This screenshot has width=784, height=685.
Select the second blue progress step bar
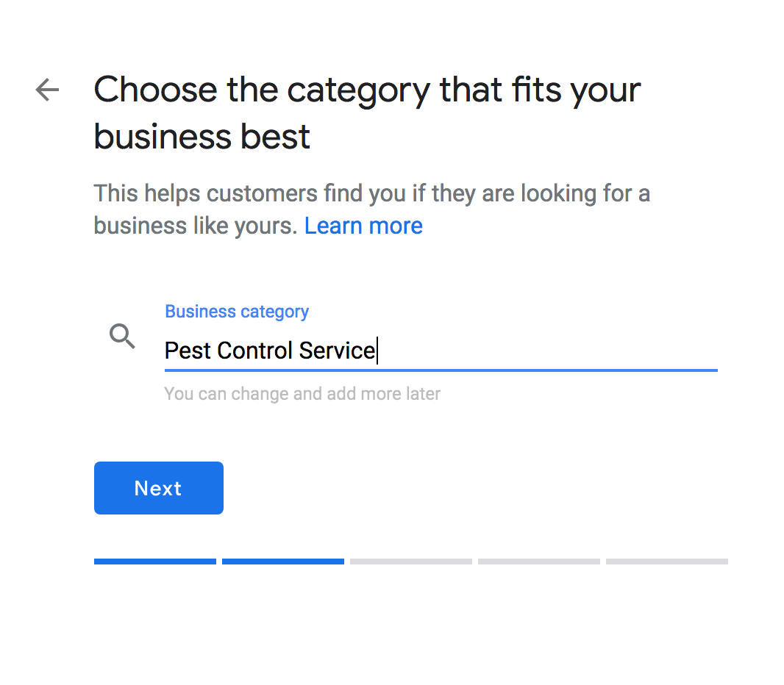coord(283,562)
